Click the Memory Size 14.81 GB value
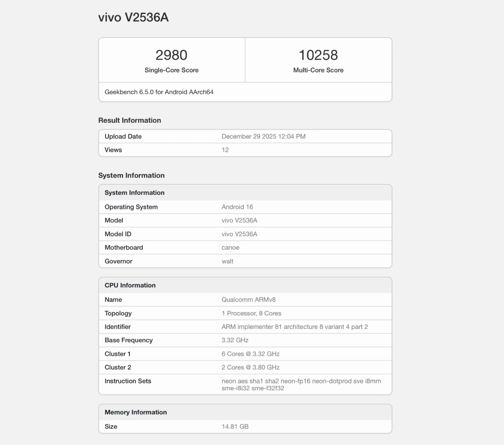 pyautogui.click(x=235, y=426)
